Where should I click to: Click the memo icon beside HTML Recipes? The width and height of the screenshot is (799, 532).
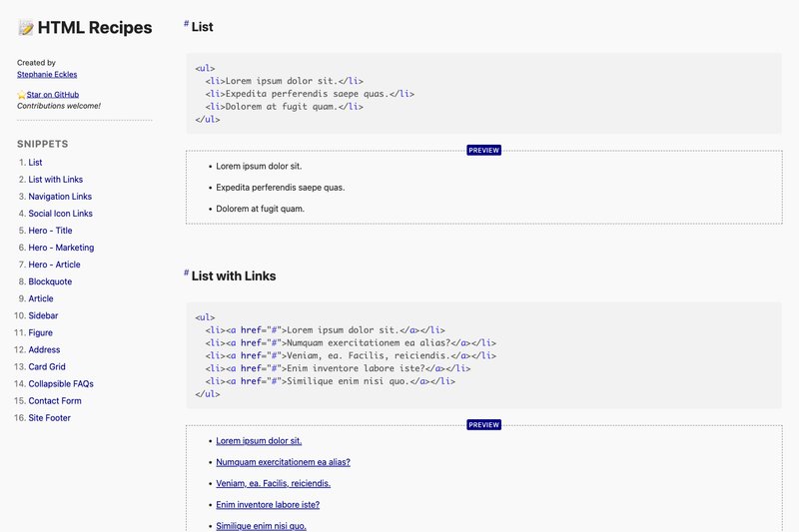pos(26,28)
